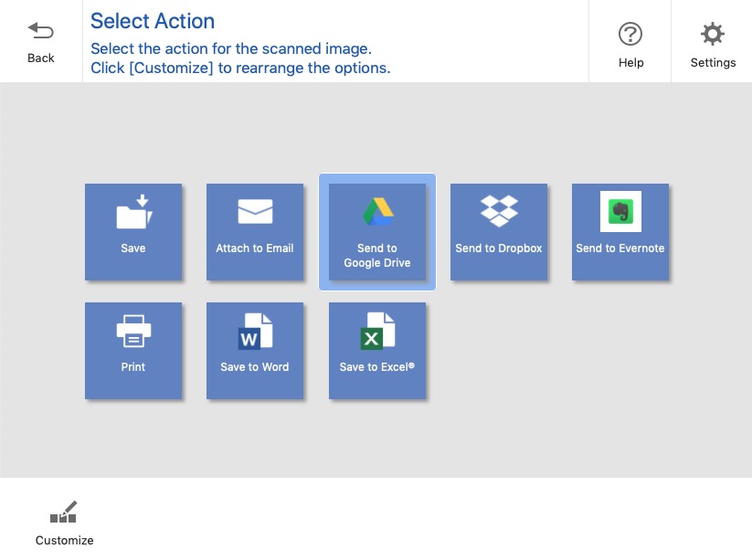Select the Attach to Email envelope icon

point(255,212)
